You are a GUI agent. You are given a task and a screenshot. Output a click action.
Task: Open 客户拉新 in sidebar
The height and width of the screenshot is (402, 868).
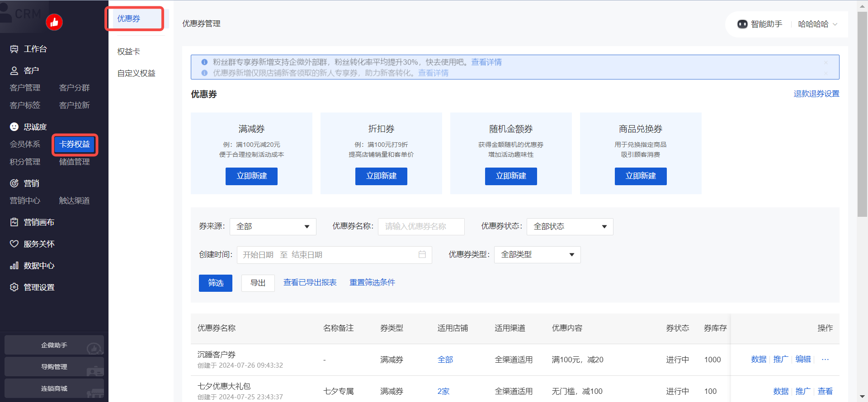coord(75,105)
